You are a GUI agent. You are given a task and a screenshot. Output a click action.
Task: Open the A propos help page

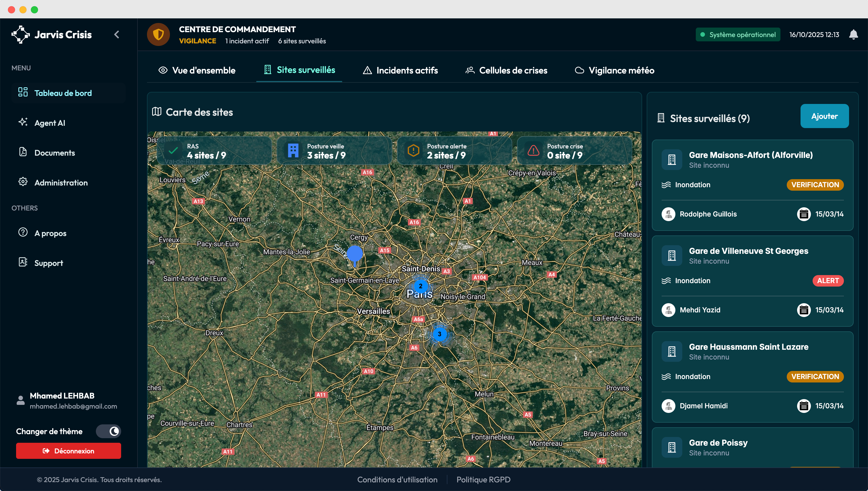pos(50,233)
